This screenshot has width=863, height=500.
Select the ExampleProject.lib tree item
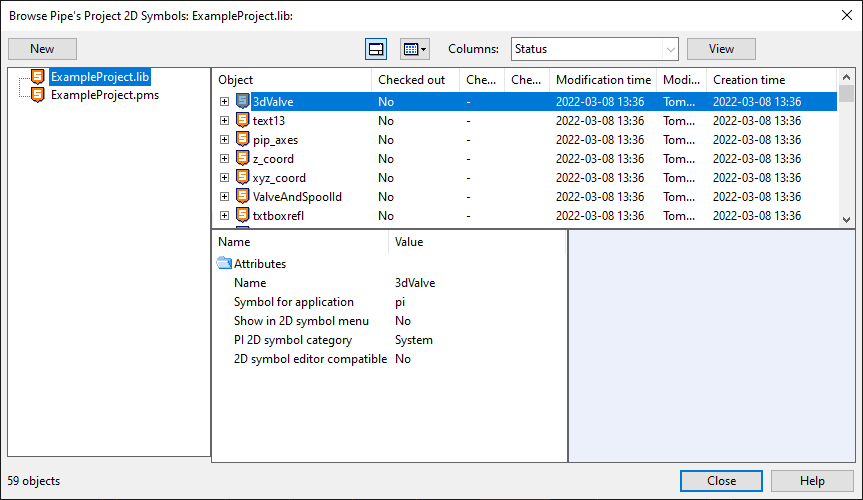pyautogui.click(x=100, y=77)
